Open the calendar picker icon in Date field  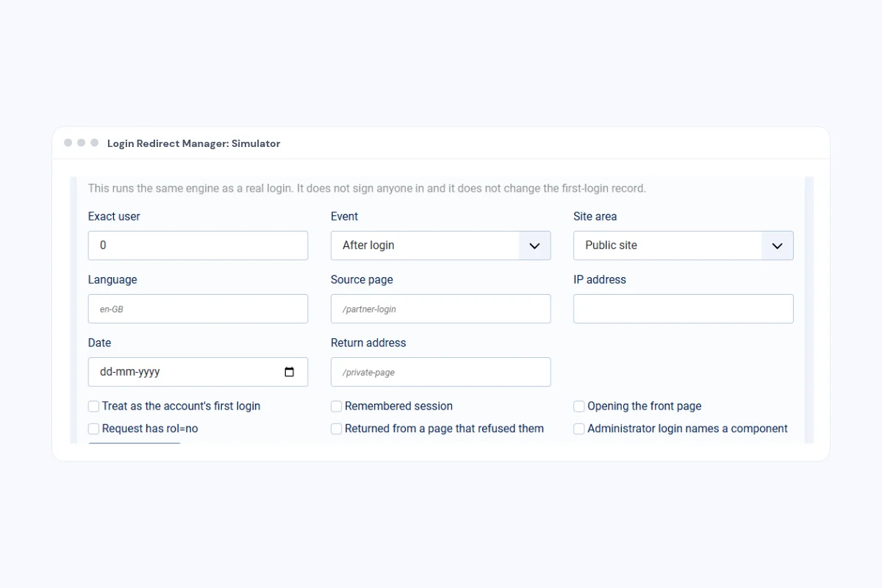click(x=290, y=372)
